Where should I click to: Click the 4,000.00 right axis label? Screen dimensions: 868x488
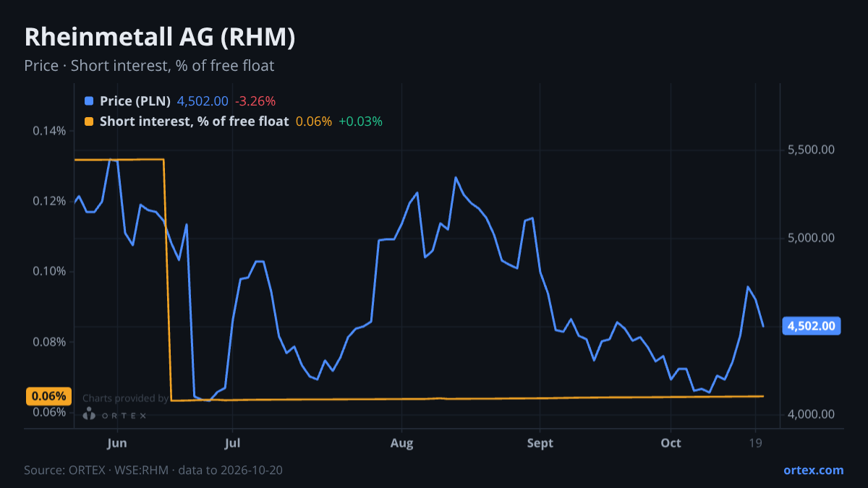point(811,414)
